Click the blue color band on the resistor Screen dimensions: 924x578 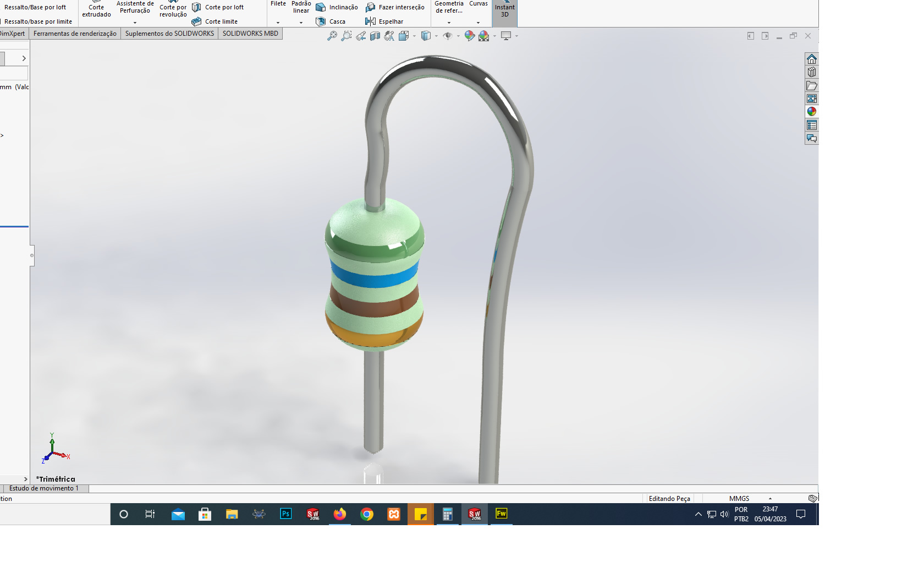click(x=374, y=276)
